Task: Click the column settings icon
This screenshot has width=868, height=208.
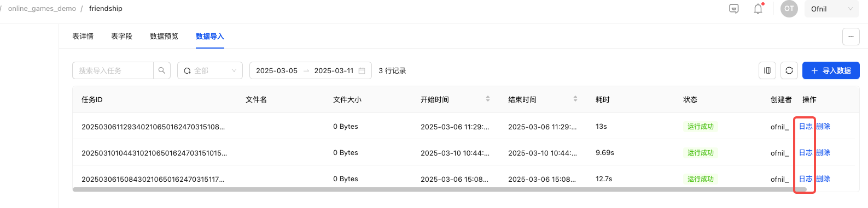Action: (x=767, y=70)
